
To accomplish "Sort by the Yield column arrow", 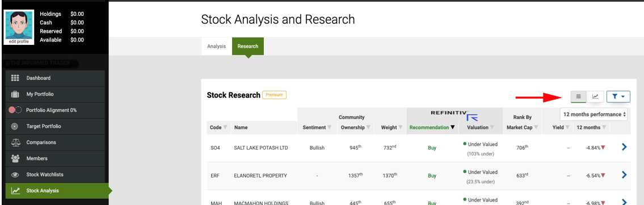I will [567, 128].
